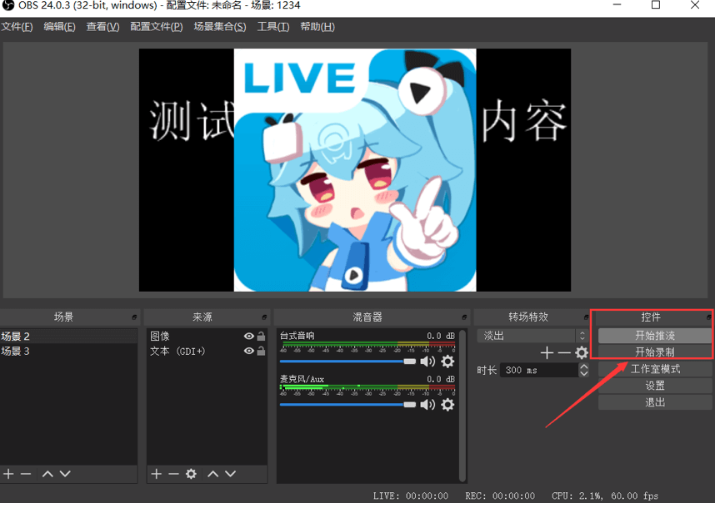Click the LIVE: 00:00:00 status text

(x=410, y=496)
